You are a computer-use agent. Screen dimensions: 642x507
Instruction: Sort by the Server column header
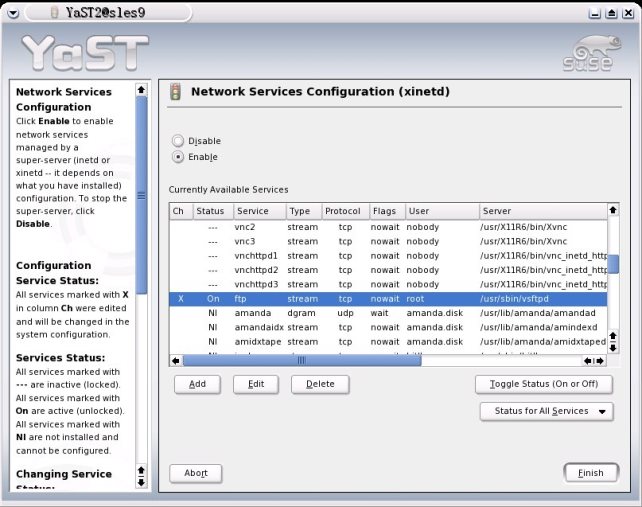tap(543, 211)
